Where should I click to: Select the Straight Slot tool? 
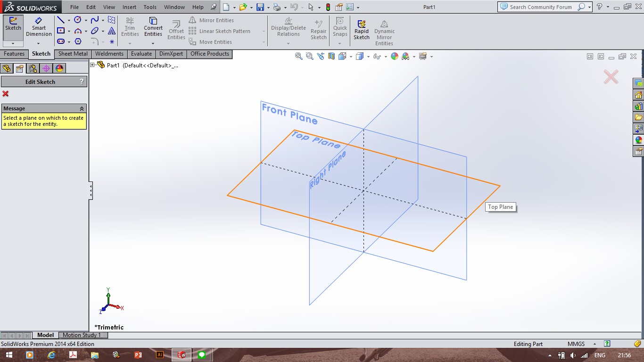coord(61,41)
